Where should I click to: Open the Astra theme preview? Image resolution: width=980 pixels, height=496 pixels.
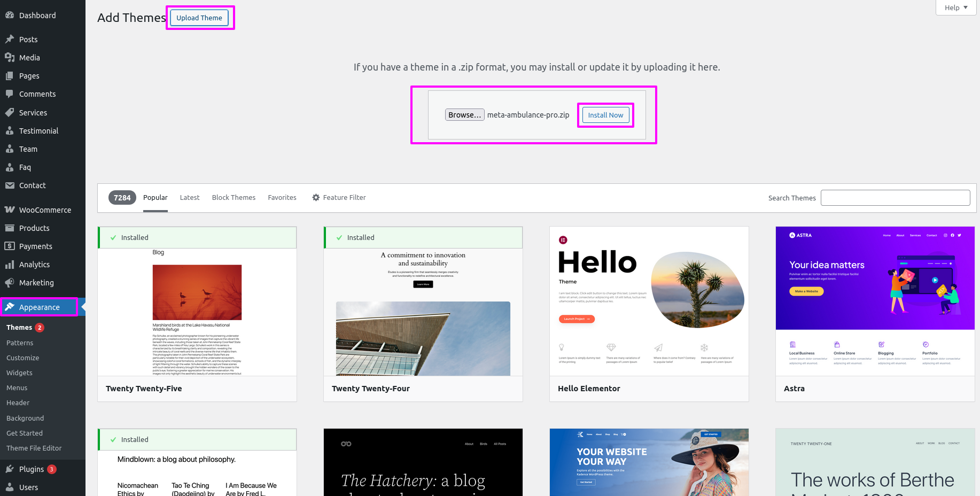tap(875, 301)
